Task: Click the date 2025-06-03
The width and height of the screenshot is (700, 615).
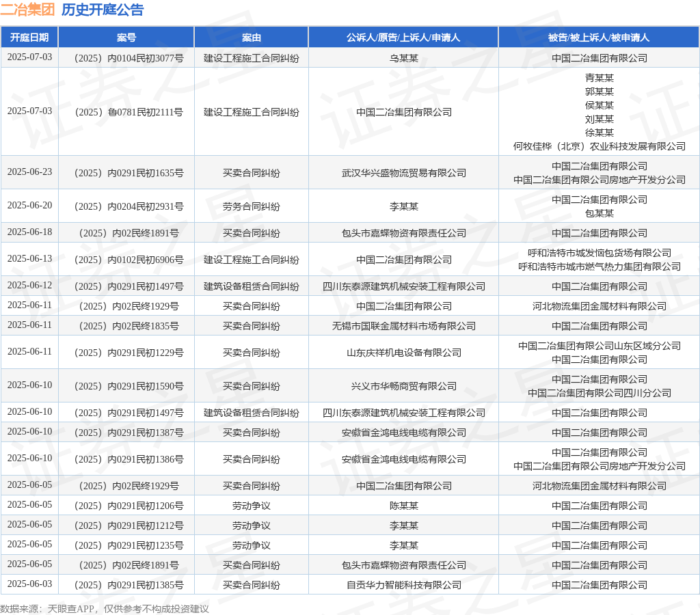Action: click(x=29, y=584)
